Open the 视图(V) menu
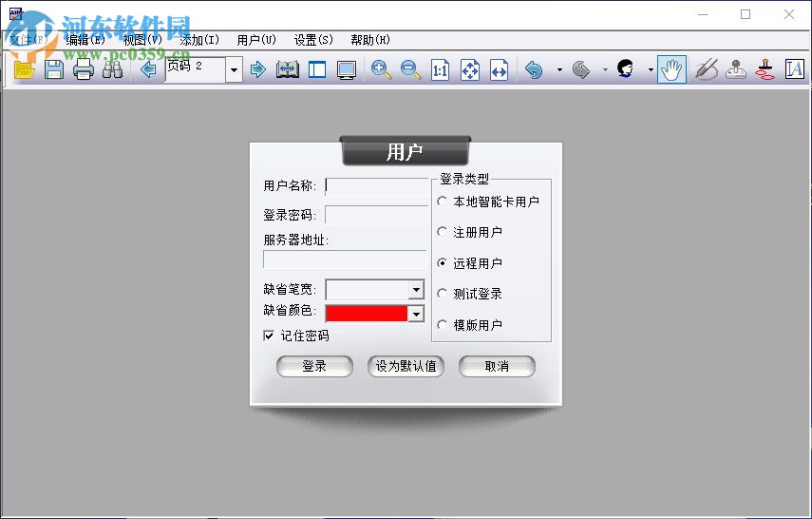 click(x=142, y=40)
